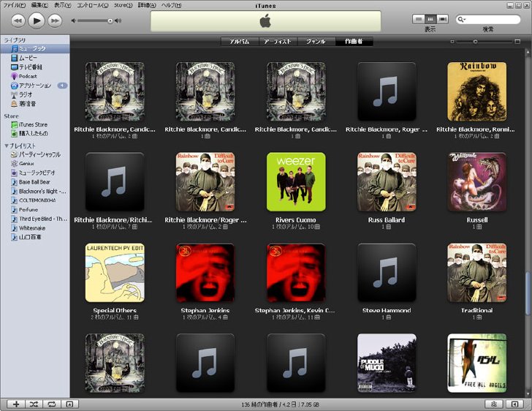Click the Stephan Jenkins composer label
This screenshot has width=532, height=411.
pos(205,311)
